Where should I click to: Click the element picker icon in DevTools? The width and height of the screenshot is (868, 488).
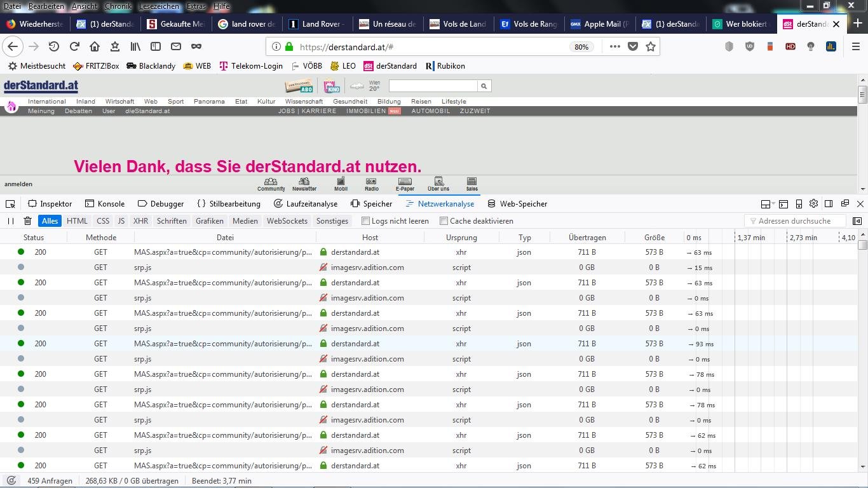click(x=10, y=204)
